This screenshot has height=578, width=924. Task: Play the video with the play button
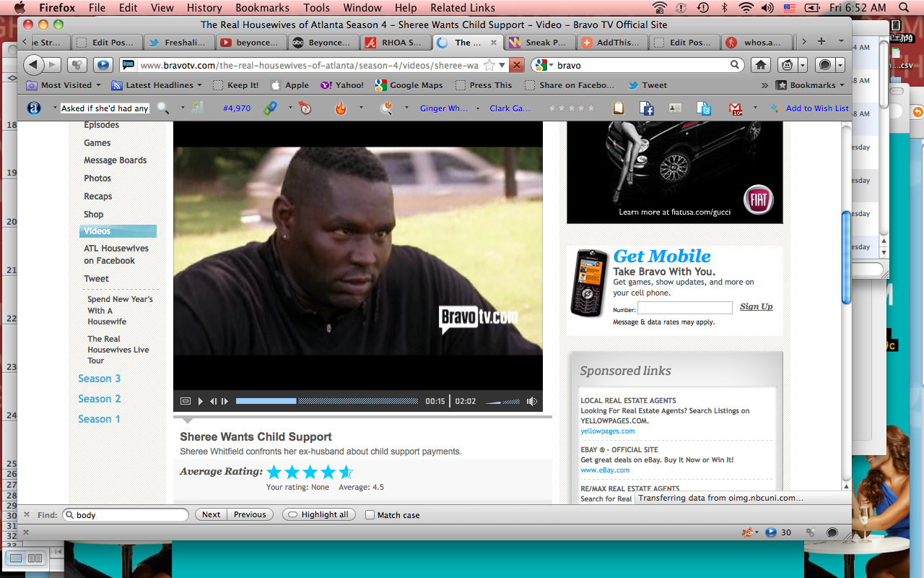(201, 401)
